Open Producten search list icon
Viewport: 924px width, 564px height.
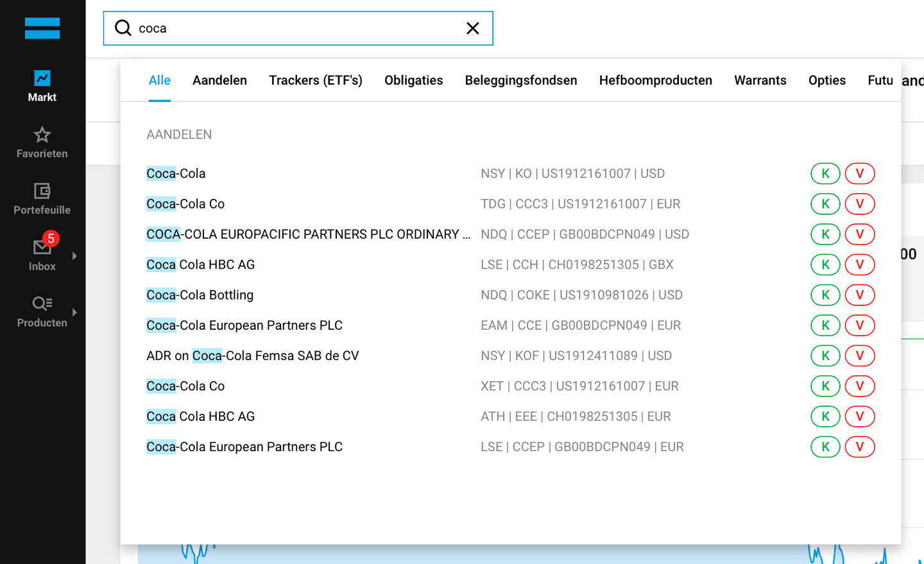coord(42,303)
